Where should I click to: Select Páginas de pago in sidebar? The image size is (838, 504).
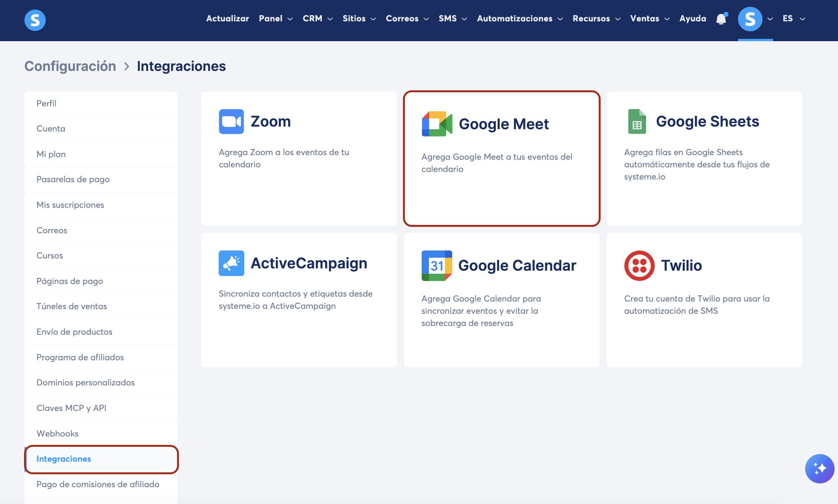point(101,281)
